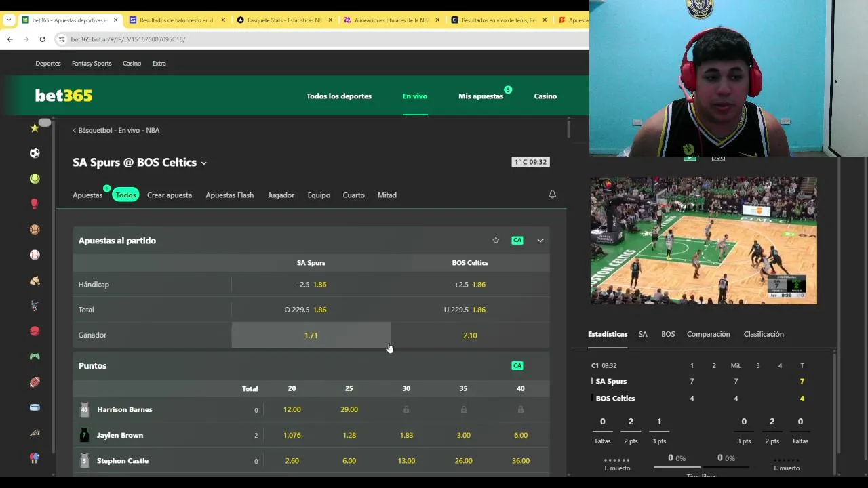Bet BOS Celtics winner at 2.10
The image size is (868, 488).
click(470, 335)
